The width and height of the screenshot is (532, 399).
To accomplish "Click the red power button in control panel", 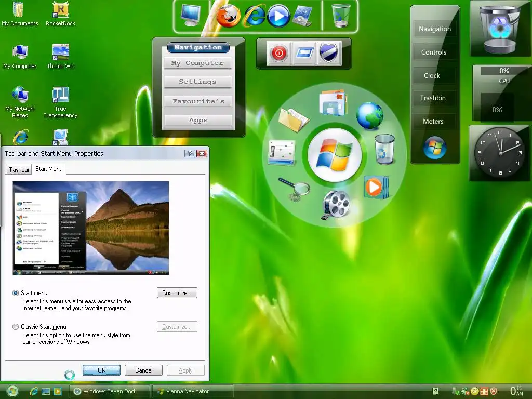I will pyautogui.click(x=279, y=54).
